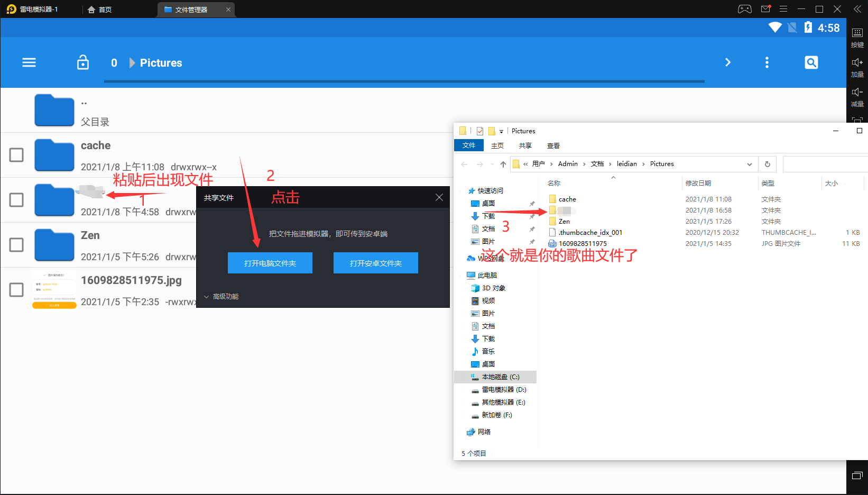Click the lock icon in file manager
This screenshot has height=495, width=868.
pos(83,62)
